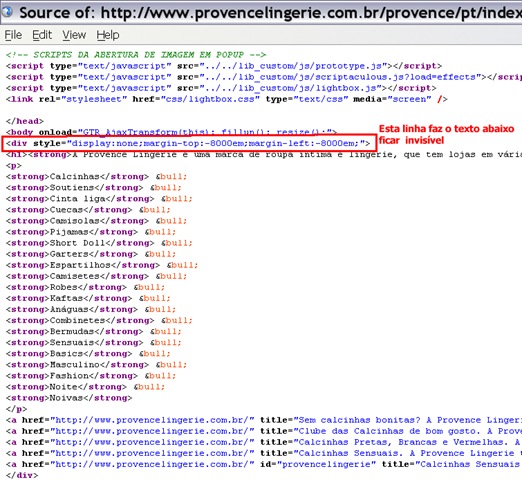Click the Cinta liga strong line
Image resolution: width=522 pixels, height=480 pixels.
[99, 198]
